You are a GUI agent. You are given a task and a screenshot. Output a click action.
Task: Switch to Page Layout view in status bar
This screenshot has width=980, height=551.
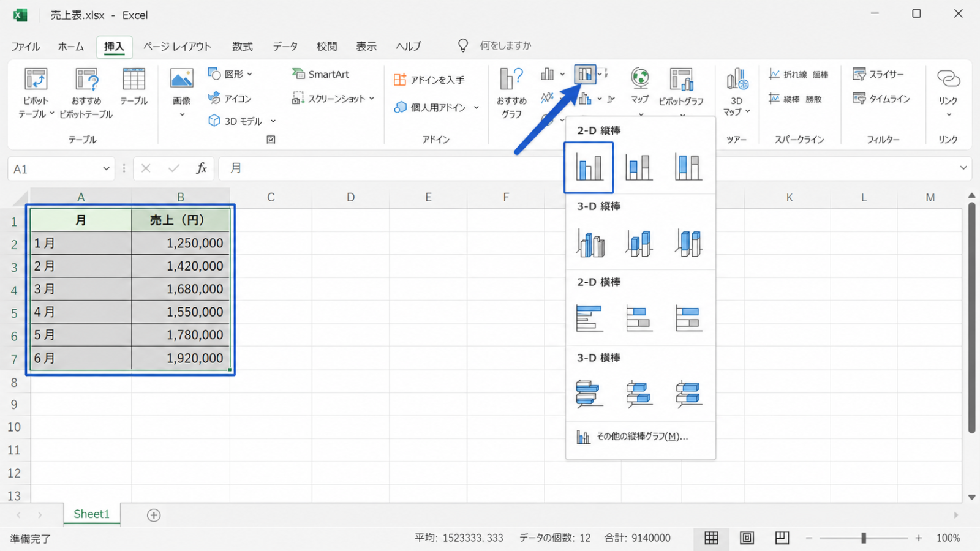tap(747, 538)
